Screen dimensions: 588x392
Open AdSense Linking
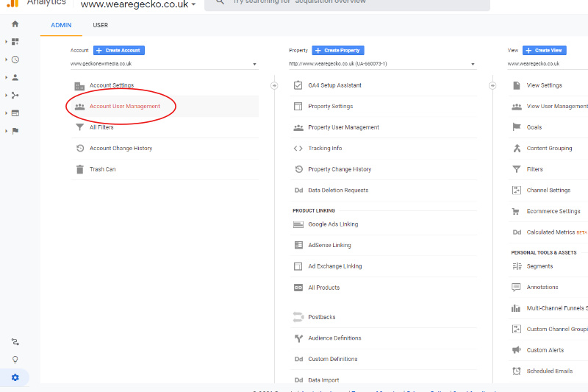pos(383,246)
